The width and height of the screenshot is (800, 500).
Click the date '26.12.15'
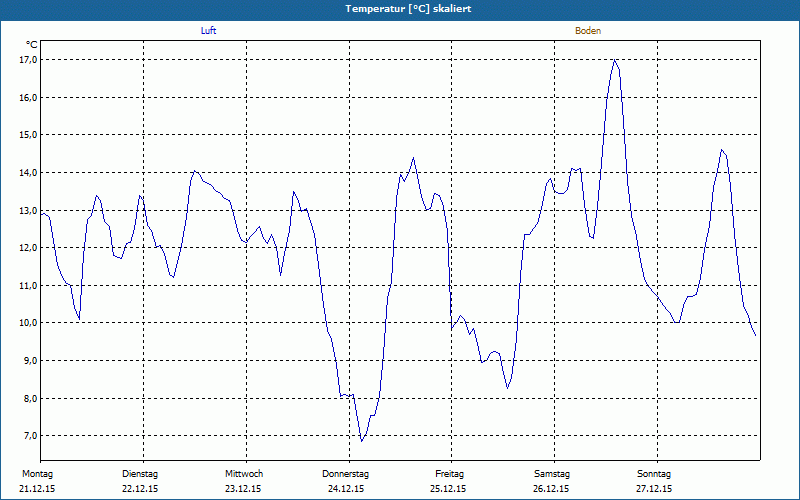(x=551, y=489)
